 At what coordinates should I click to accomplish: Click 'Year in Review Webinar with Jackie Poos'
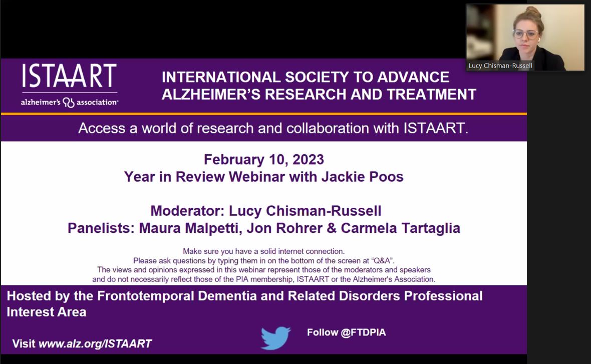click(264, 177)
